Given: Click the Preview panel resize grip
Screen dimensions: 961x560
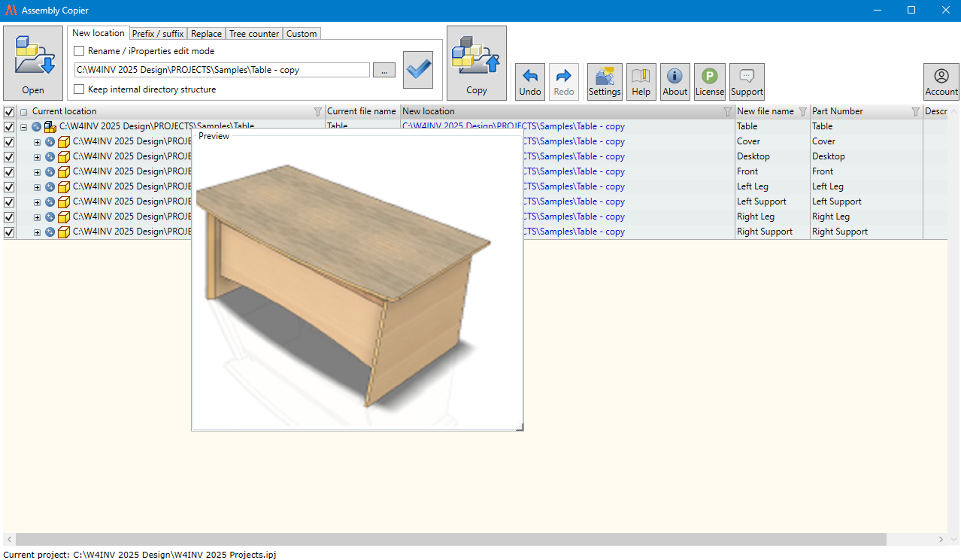Looking at the screenshot, I should point(519,427).
